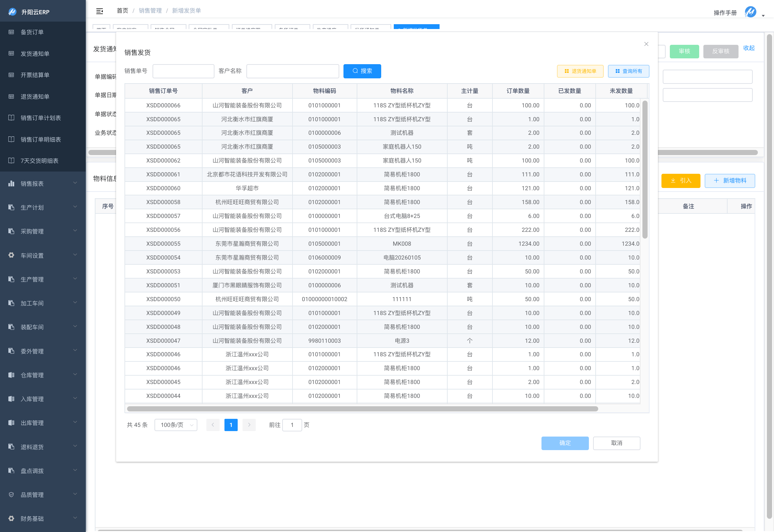
Task: Click the 退货通知单 filter button
Action: tap(580, 71)
